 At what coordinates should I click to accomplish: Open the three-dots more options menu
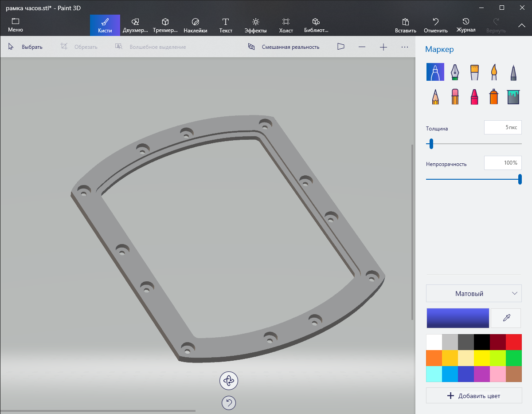pos(405,47)
